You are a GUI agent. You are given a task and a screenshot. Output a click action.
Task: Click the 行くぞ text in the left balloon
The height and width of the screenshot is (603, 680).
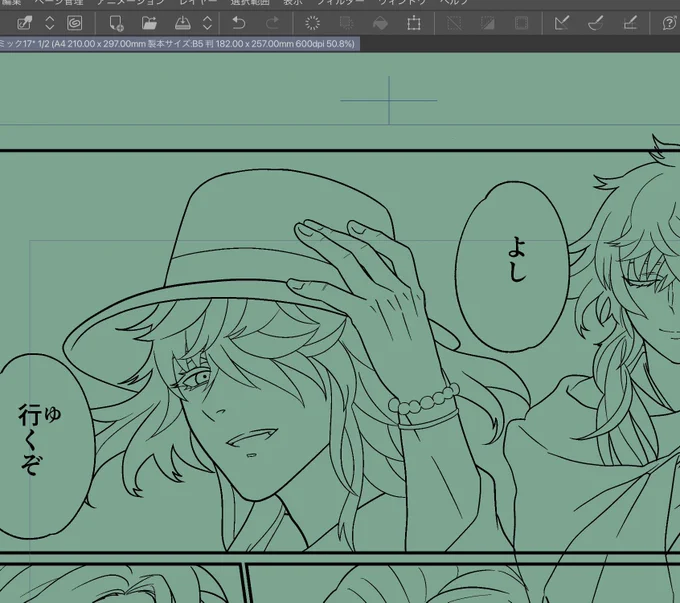pos(31,439)
